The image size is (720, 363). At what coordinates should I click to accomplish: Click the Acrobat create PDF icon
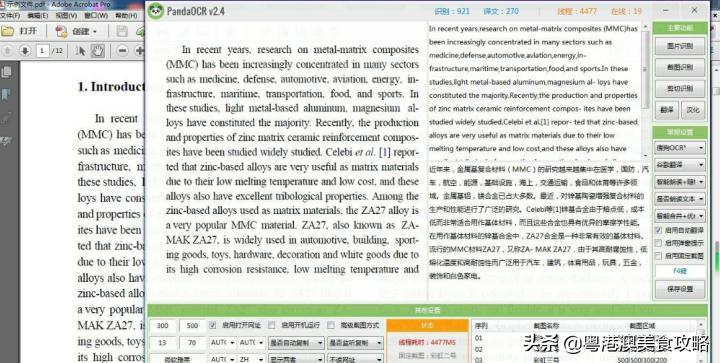pos(62,31)
